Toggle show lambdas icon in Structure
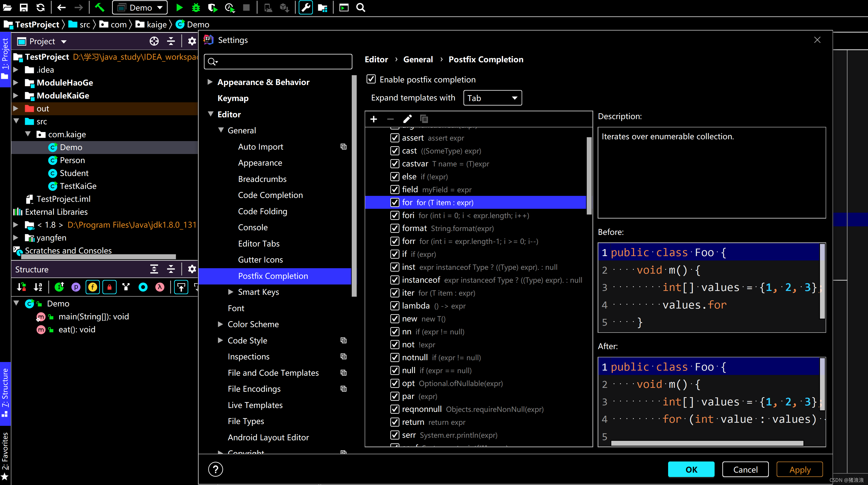This screenshot has width=868, height=485. [160, 287]
